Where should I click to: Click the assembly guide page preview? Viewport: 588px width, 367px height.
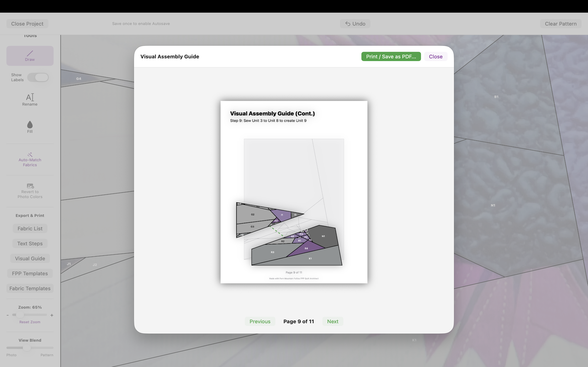pyautogui.click(x=294, y=192)
